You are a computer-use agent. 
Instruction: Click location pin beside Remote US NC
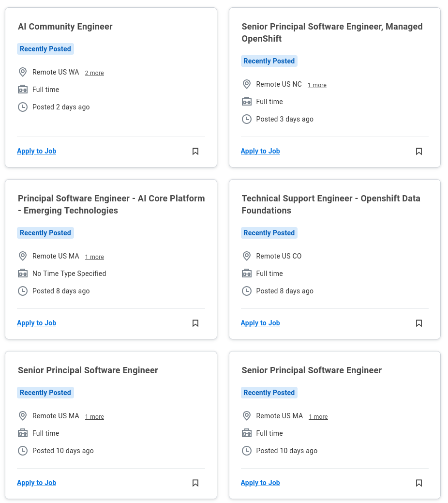(247, 84)
